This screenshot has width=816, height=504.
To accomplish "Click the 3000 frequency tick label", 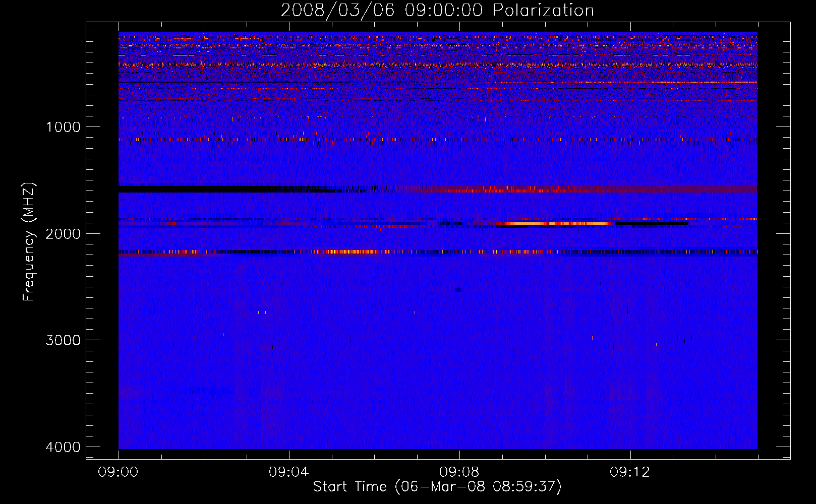I will point(64,340).
